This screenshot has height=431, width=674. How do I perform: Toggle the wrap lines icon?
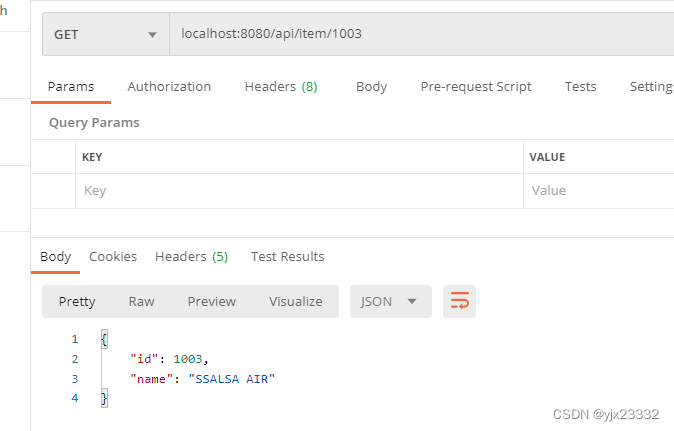click(x=460, y=302)
